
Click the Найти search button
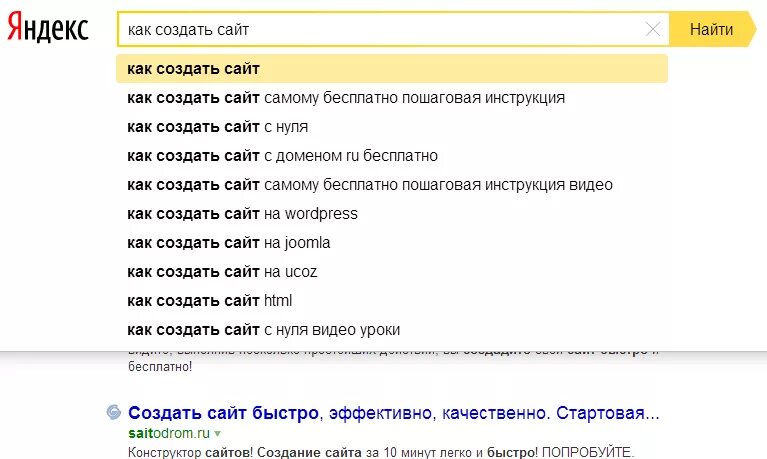pos(712,29)
